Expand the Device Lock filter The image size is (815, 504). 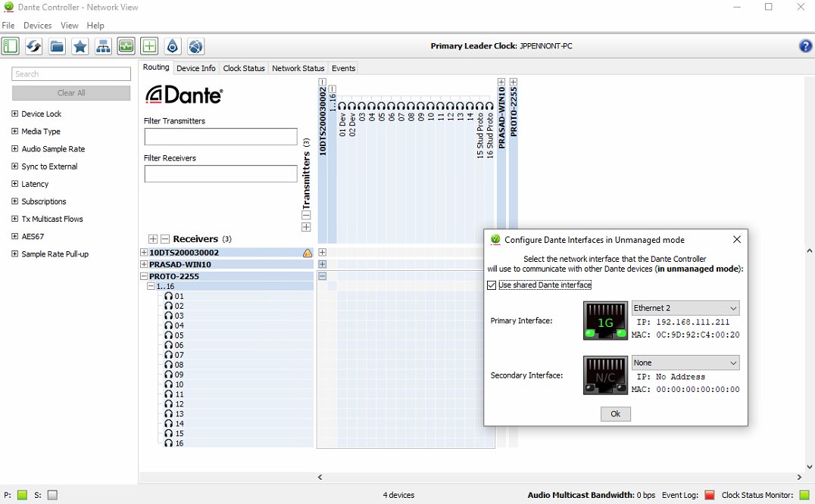point(14,114)
